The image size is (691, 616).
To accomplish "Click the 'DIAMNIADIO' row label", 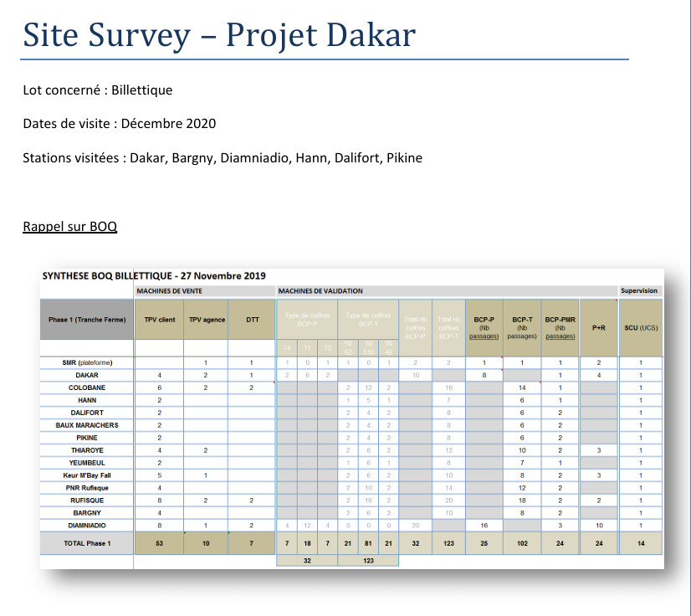I will (87, 526).
